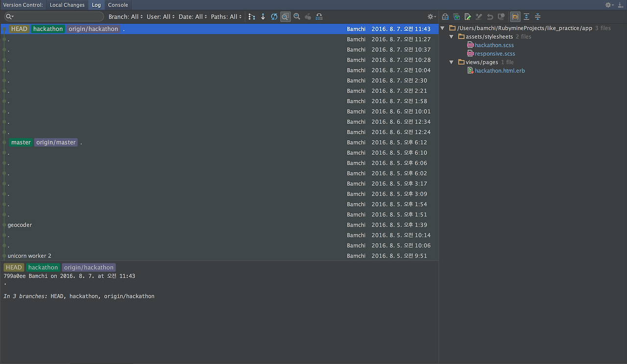Click the folder icon for like_practice/app root
Viewport: 627px width, 364px height.
pyautogui.click(x=453, y=28)
